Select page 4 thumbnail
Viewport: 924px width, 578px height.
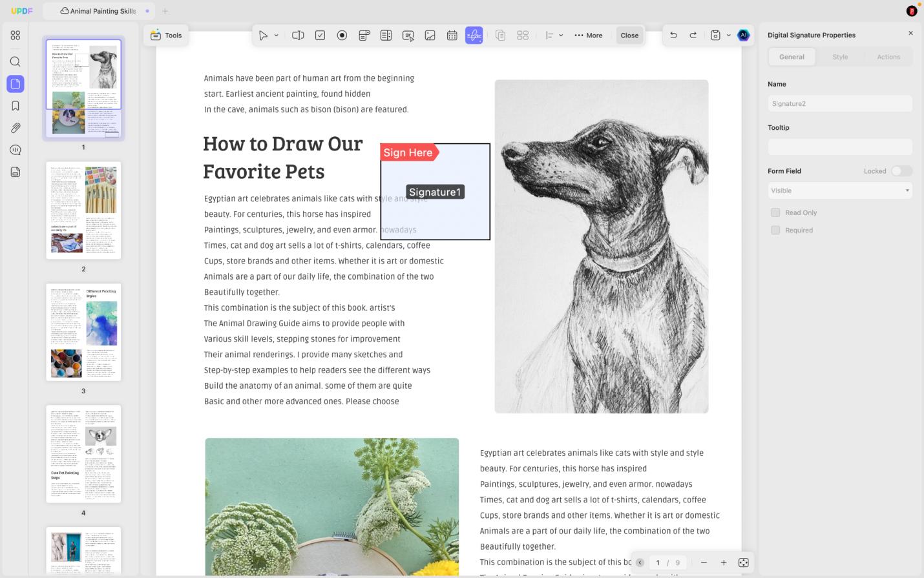(83, 454)
